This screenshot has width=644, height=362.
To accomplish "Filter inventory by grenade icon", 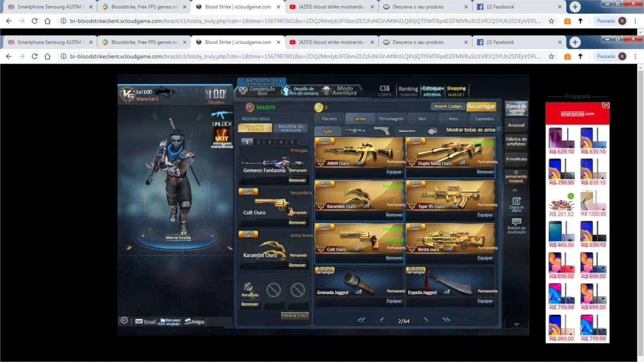I will point(431,131).
